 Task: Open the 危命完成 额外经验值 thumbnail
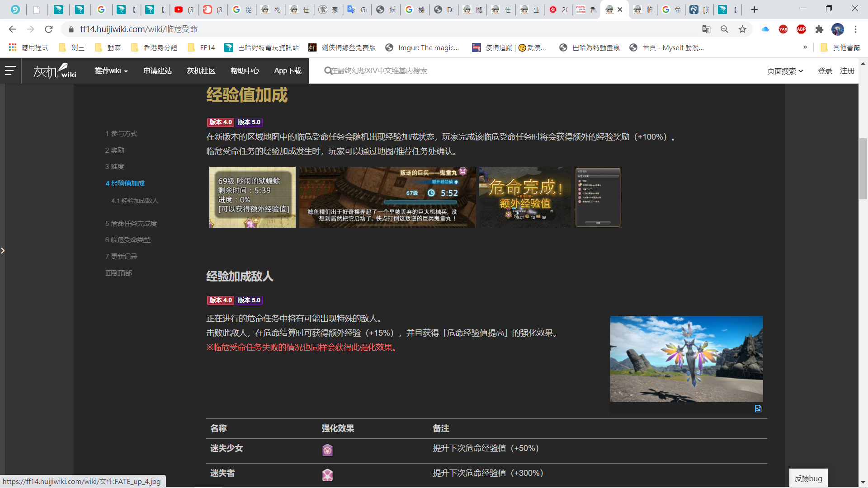pyautogui.click(x=525, y=197)
